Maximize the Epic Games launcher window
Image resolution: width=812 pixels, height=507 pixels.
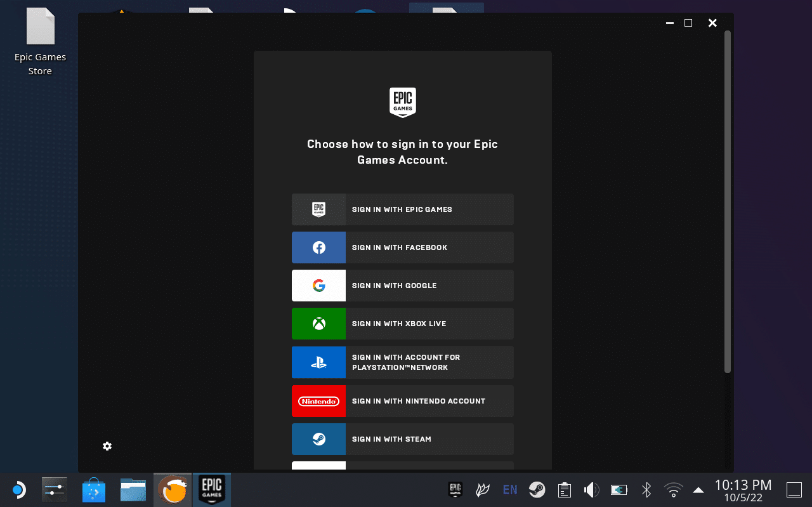click(x=688, y=23)
